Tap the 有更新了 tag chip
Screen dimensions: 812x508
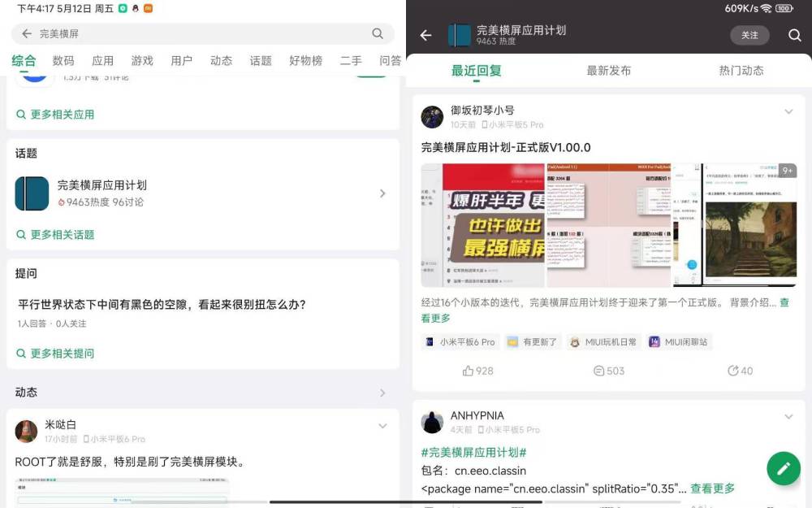(533, 342)
